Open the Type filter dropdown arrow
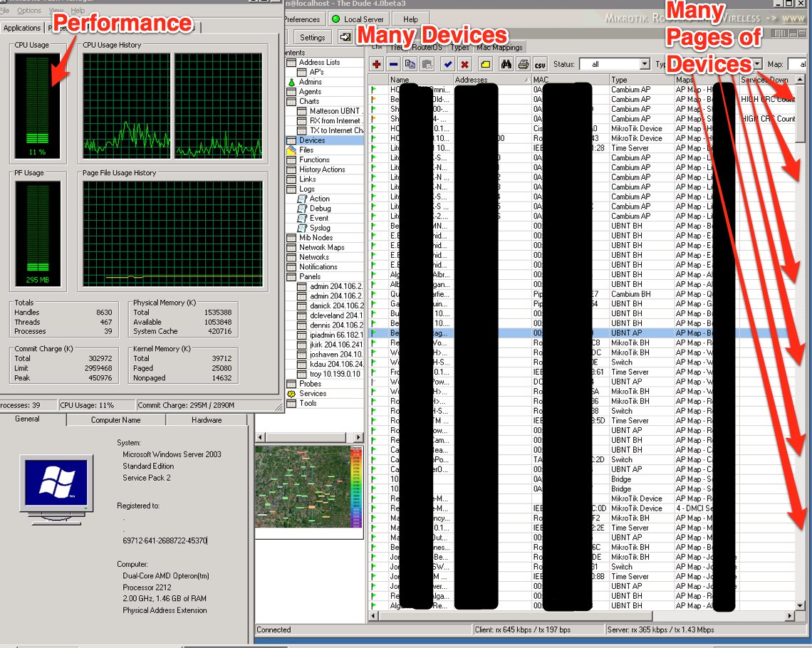Image resolution: width=812 pixels, height=648 pixels. (757, 64)
